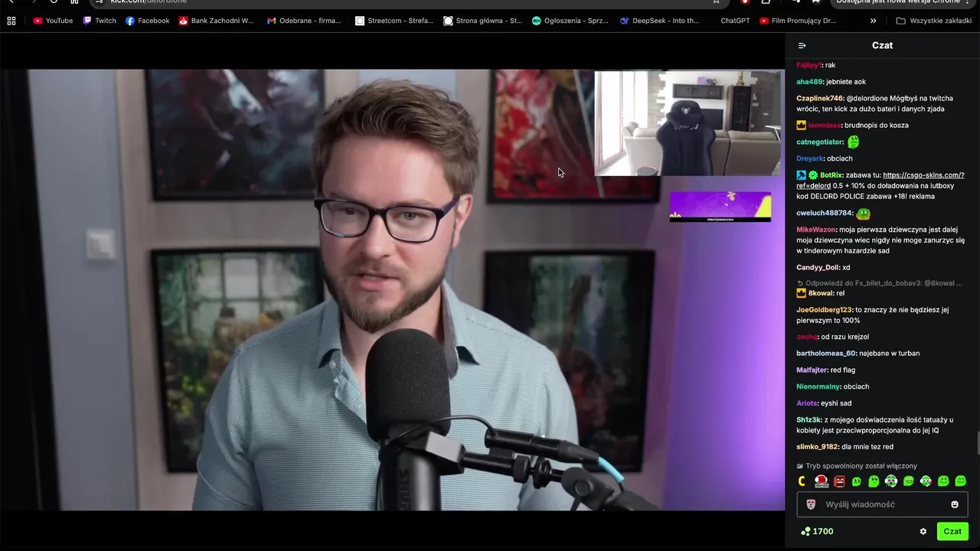Focus the Wyślij wiadomość input field

click(x=883, y=504)
